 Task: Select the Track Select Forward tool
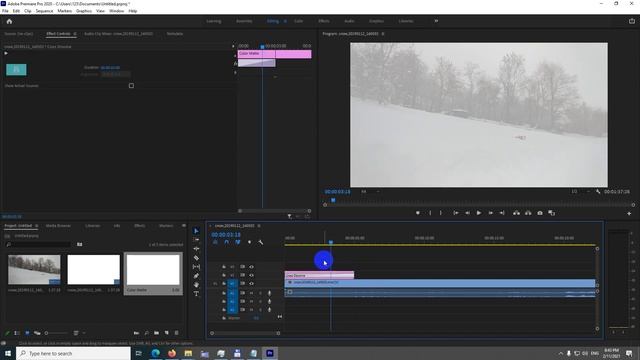(x=196, y=240)
